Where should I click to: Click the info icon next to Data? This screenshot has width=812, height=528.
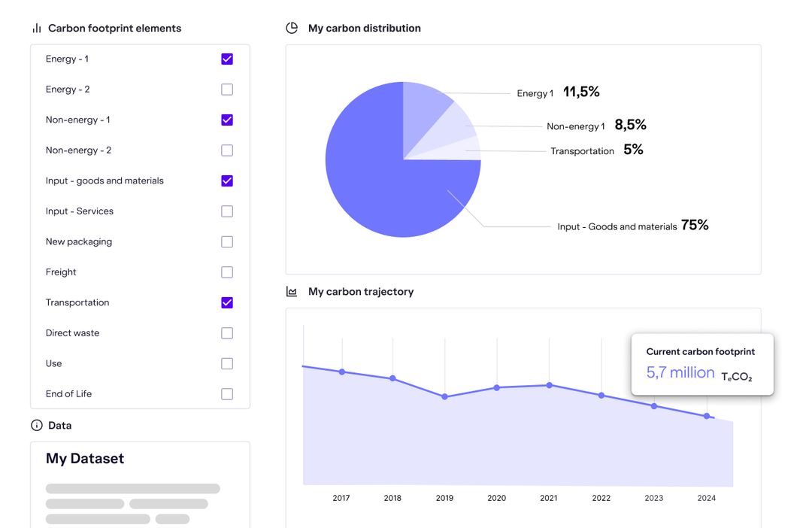(35, 425)
